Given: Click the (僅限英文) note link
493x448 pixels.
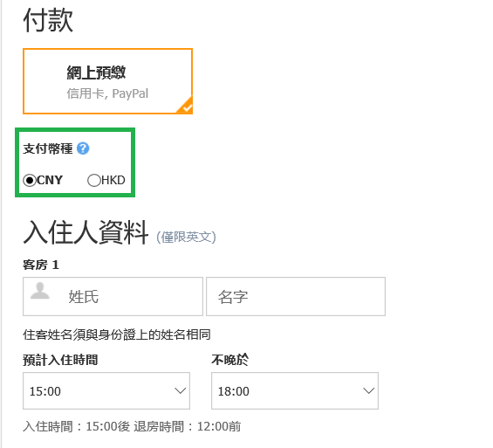Looking at the screenshot, I should point(186,238).
